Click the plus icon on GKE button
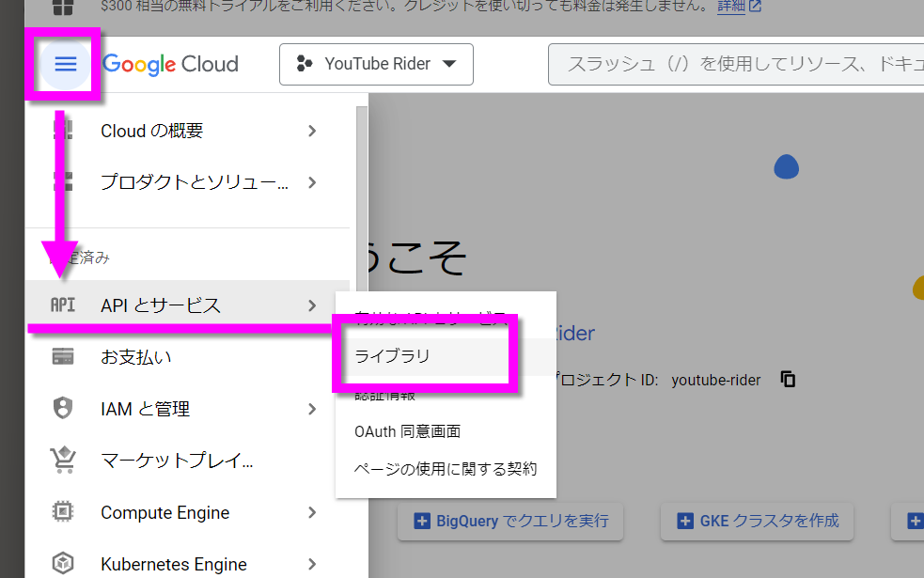924x578 pixels. click(684, 521)
